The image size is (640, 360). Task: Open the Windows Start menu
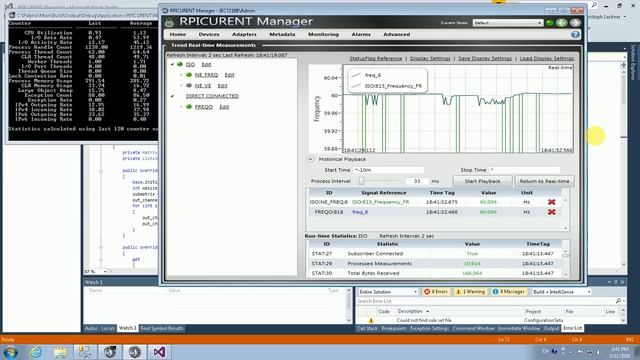click(x=11, y=352)
